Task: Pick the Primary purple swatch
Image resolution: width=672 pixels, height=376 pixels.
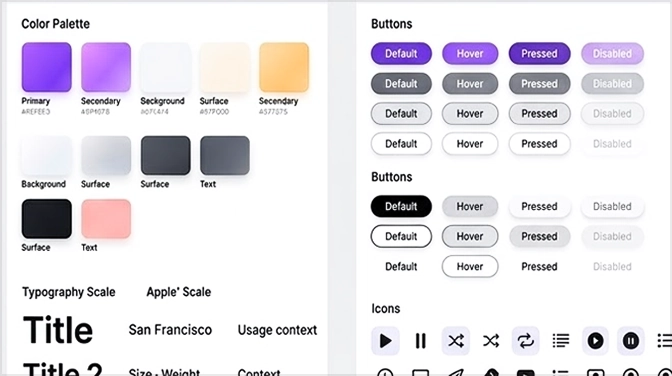Action: [47, 67]
